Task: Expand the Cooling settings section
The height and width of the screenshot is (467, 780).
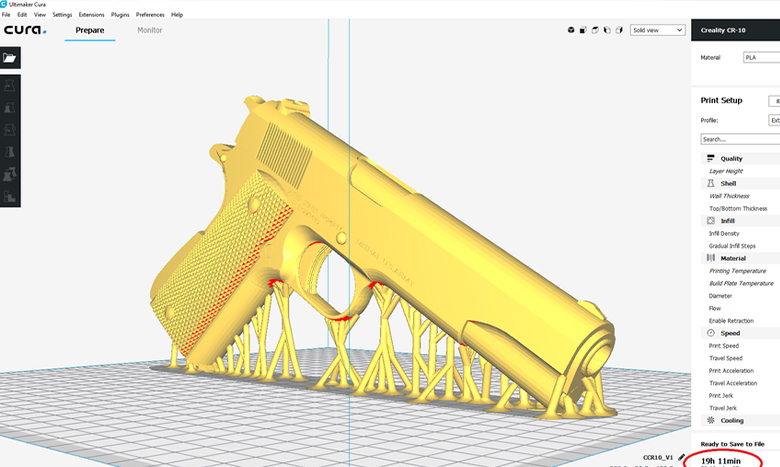Action: tap(741, 420)
